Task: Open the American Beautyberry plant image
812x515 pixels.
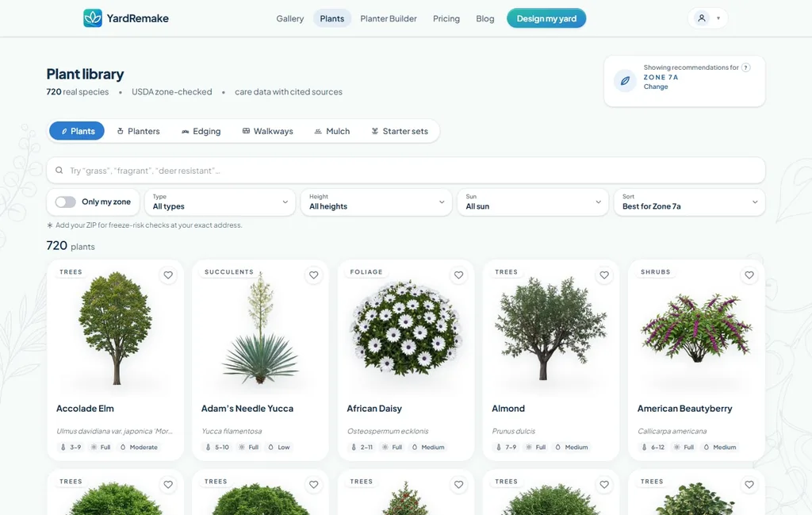Action: 696,328
